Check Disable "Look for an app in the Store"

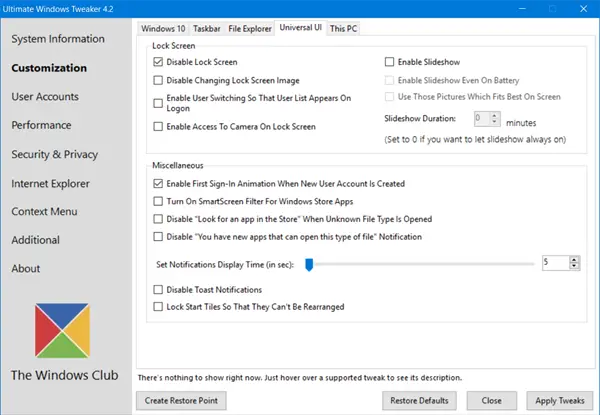[x=158, y=219]
